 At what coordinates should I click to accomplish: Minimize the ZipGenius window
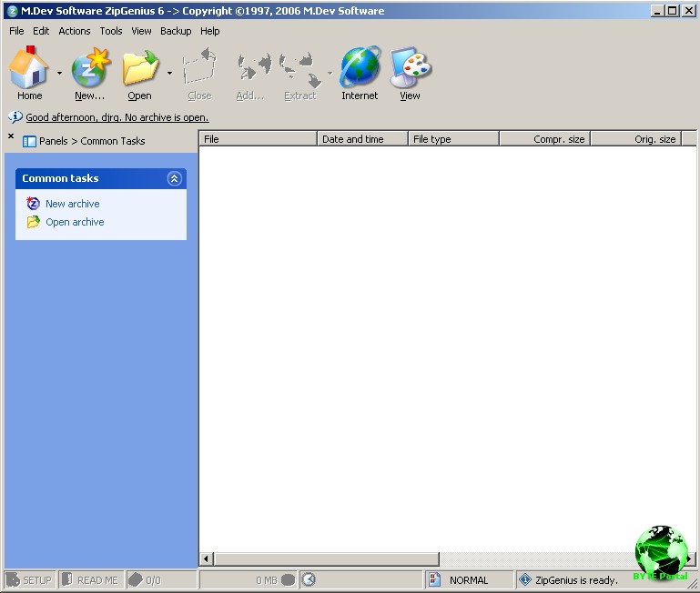[656, 11]
